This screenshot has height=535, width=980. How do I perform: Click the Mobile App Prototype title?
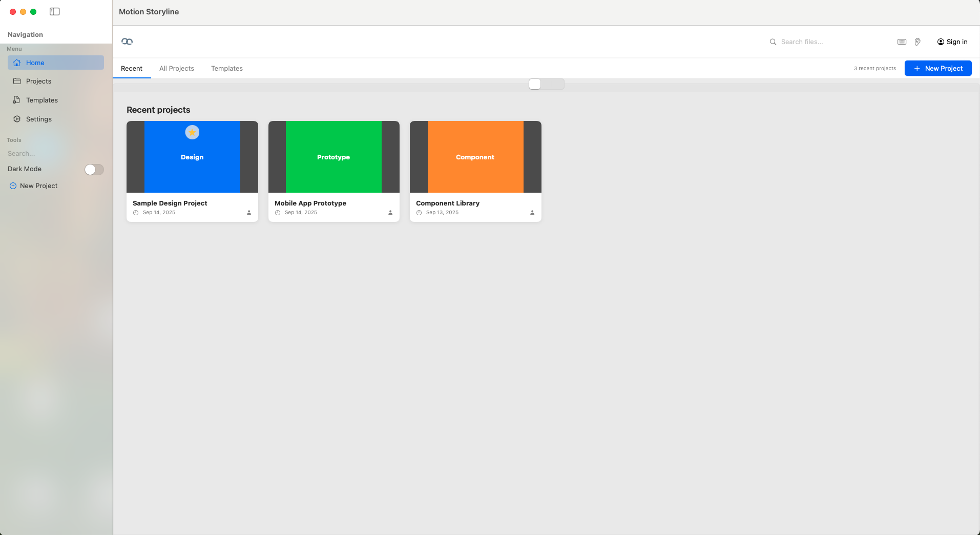310,203
